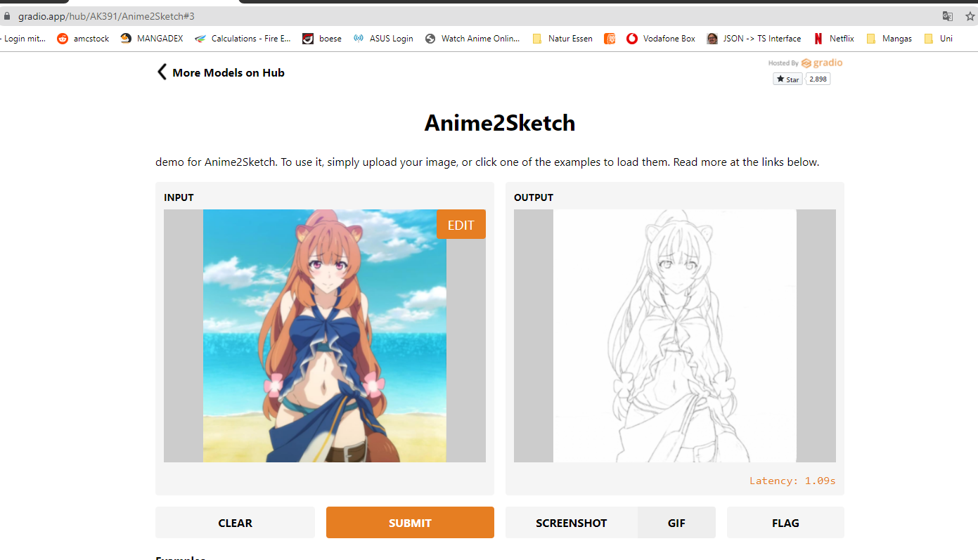Open the gradio logo link
Viewport: 978px width, 560px height.
point(821,63)
